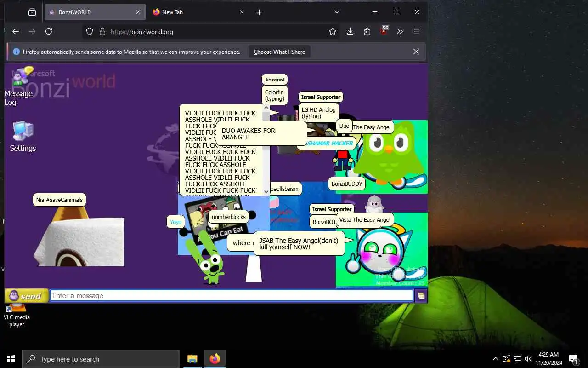The width and height of the screenshot is (588, 368).
Task: Click the Vista The Easy Angel name tag
Action: pos(365,219)
